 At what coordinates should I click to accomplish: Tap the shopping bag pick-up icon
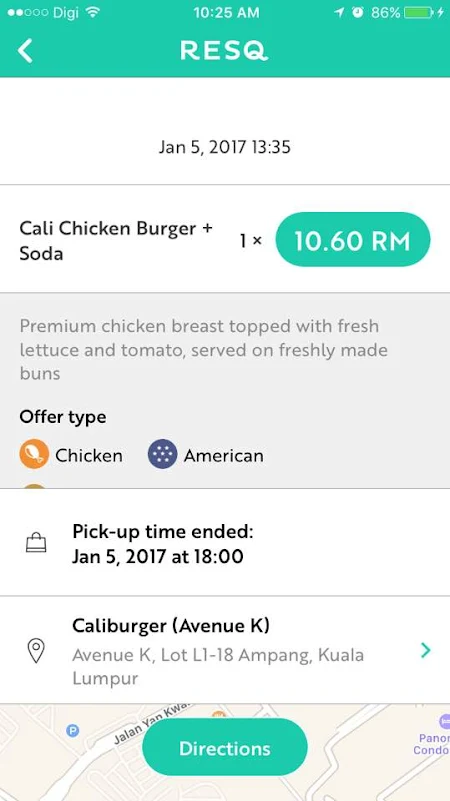pos(36,543)
